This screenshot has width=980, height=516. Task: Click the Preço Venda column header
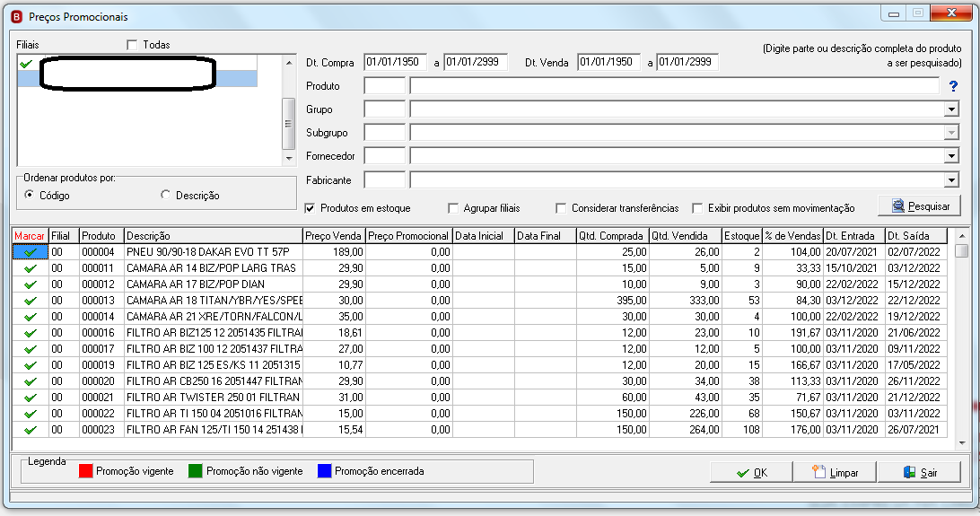click(x=334, y=235)
